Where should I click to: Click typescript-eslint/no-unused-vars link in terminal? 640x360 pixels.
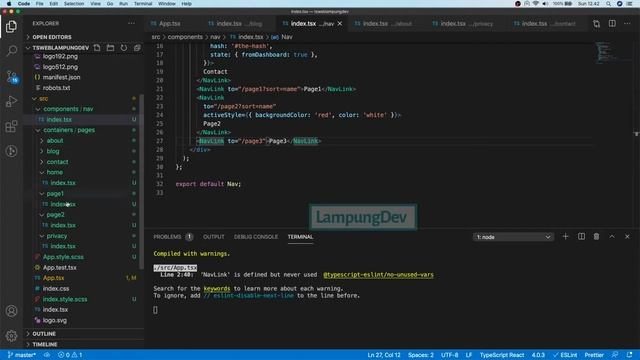pos(378,275)
